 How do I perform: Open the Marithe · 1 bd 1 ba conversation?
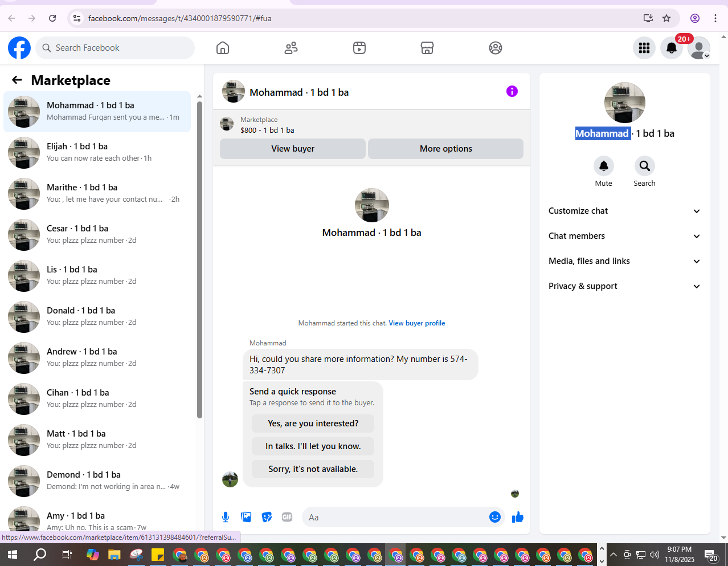(97, 194)
